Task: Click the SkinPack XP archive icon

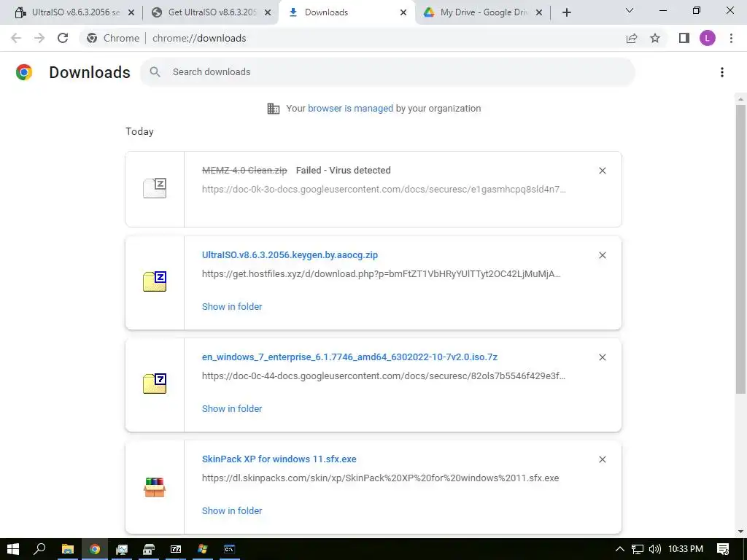Action: click(x=155, y=487)
